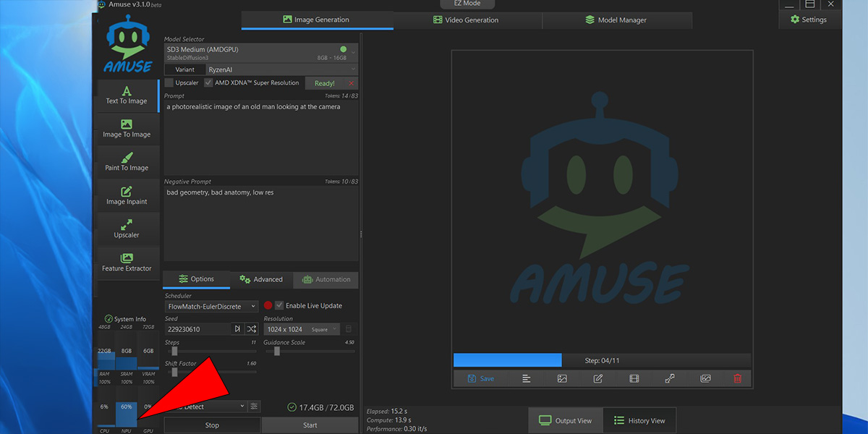Viewport: 868px width, 434px height.
Task: Click the Seed value field
Action: pyautogui.click(x=197, y=329)
